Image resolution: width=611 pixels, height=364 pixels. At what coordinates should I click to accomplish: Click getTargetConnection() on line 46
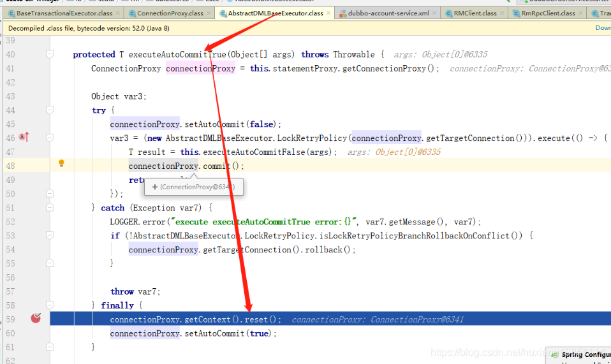pos(475,138)
